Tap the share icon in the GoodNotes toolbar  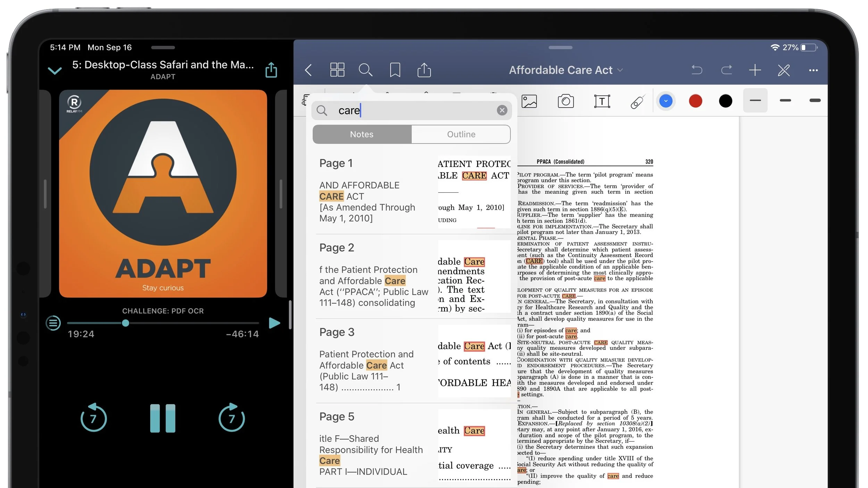click(x=424, y=70)
